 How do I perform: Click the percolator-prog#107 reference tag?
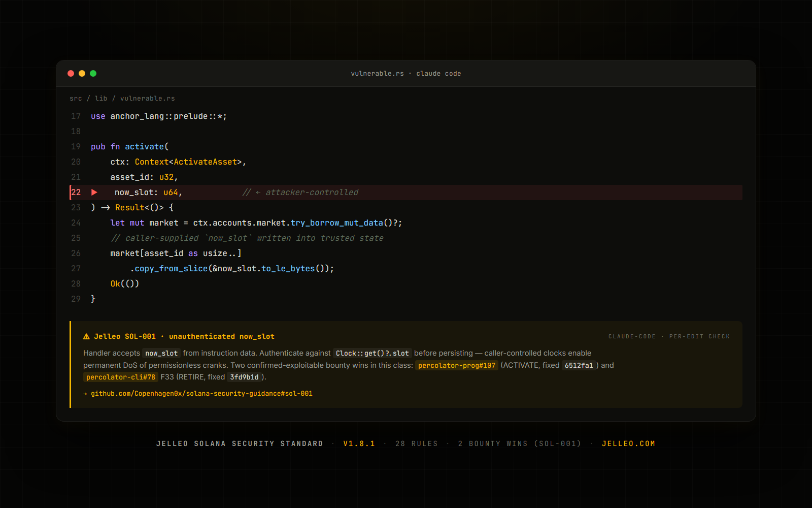pos(457,365)
